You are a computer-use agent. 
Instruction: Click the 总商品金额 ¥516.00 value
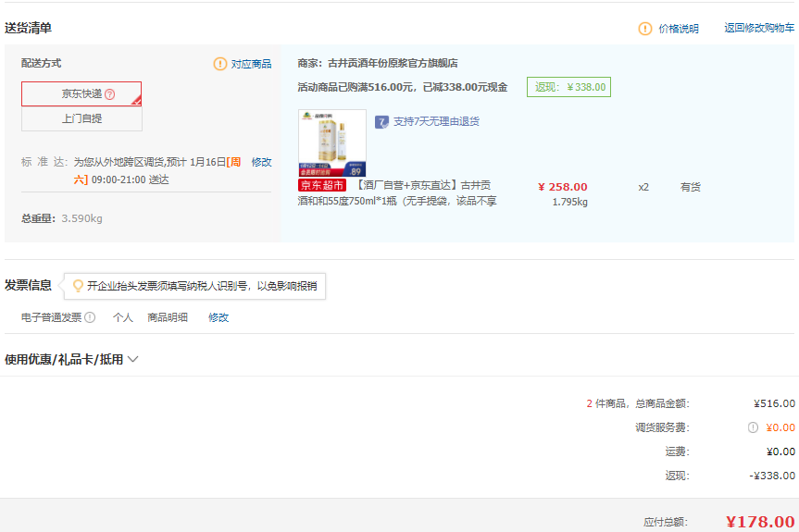point(774,403)
